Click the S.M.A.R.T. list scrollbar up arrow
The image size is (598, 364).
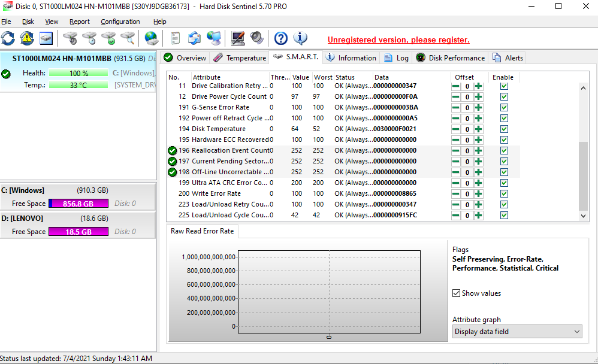pyautogui.click(x=583, y=88)
